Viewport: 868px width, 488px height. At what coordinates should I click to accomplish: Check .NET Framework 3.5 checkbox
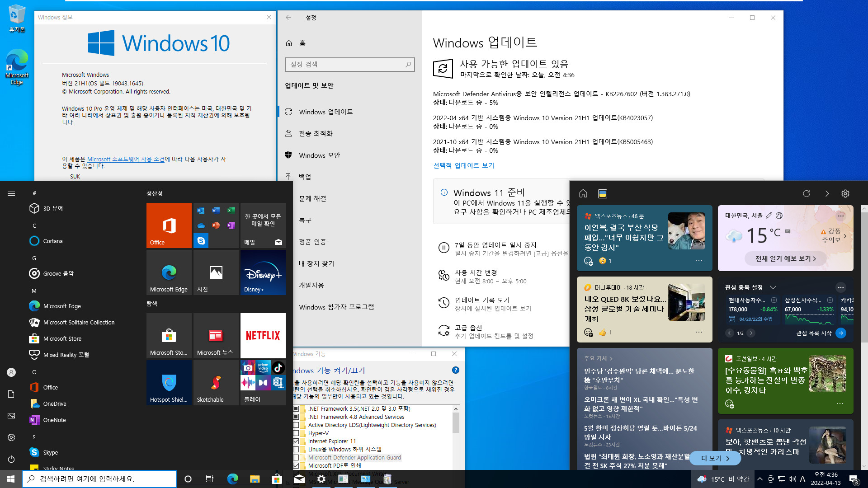click(x=295, y=408)
